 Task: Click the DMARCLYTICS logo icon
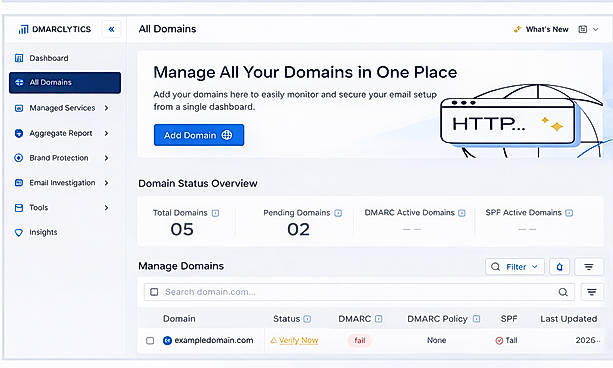coord(23,29)
